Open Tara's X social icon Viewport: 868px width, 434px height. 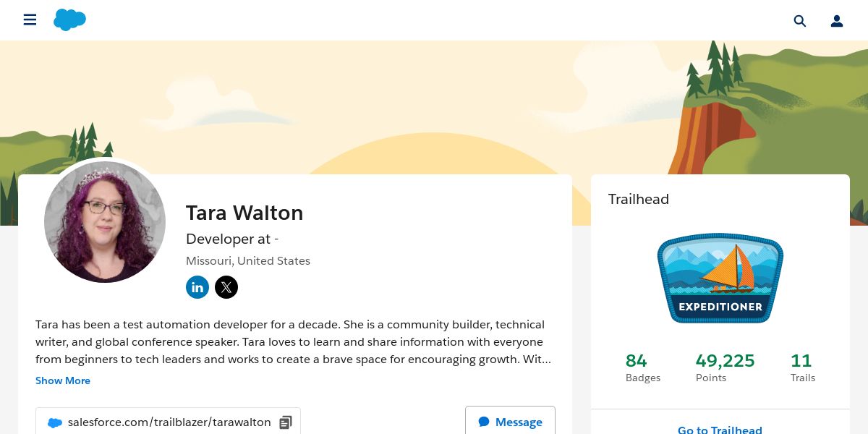point(226,287)
